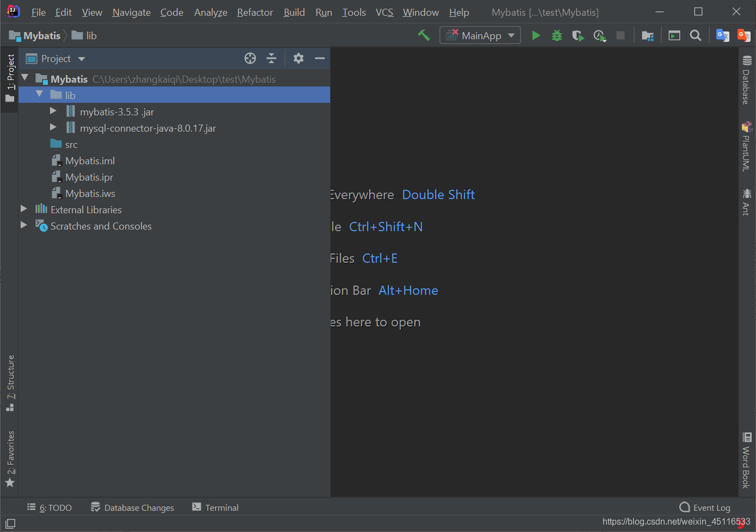
Task: Click lib breadcrumb in navigation bar
Action: point(84,35)
